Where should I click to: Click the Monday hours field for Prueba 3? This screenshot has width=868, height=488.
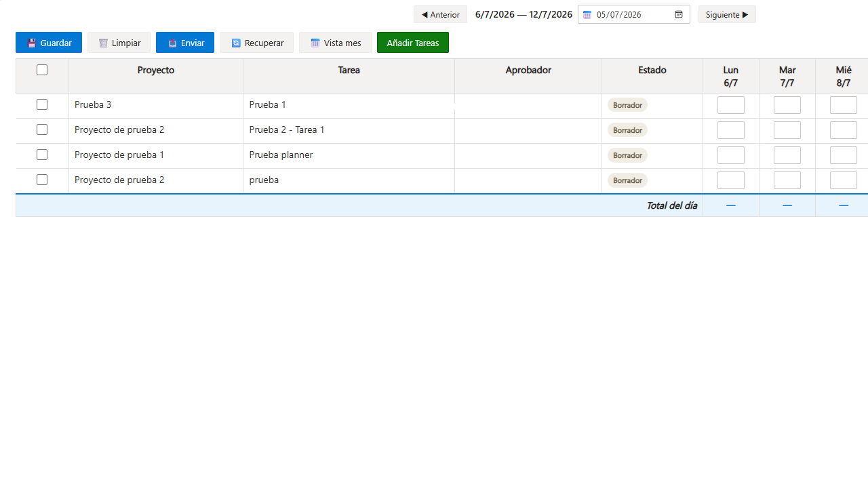coord(731,105)
